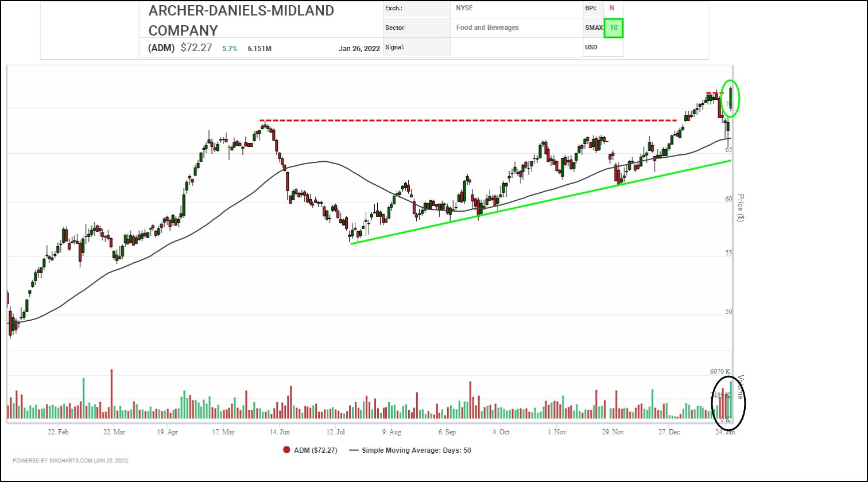Image resolution: width=868 pixels, height=482 pixels.
Task: Select the (ADM) ticker symbol
Action: click(161, 48)
